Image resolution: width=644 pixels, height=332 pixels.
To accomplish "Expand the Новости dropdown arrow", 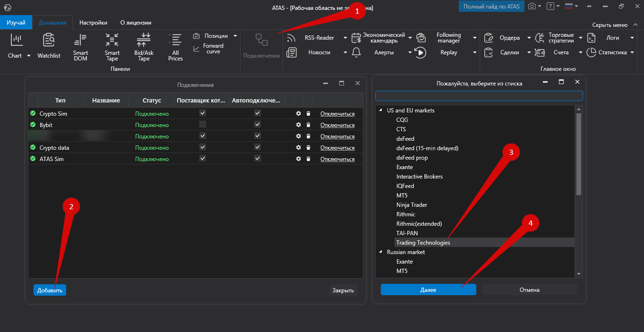I will click(345, 52).
